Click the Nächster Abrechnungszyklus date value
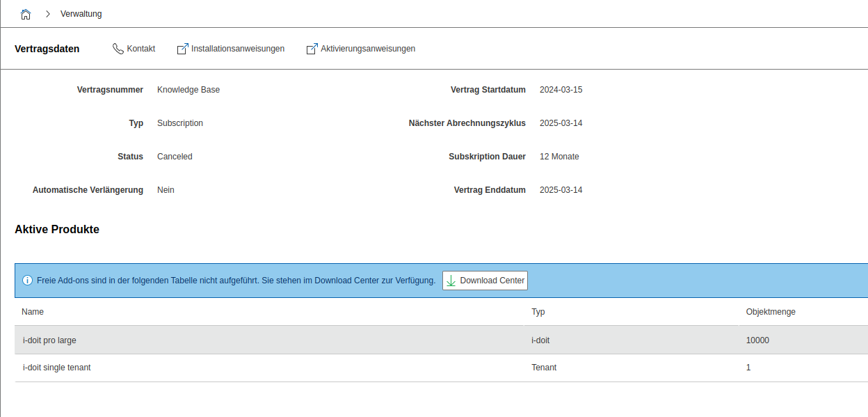Image resolution: width=868 pixels, height=417 pixels. tap(561, 123)
